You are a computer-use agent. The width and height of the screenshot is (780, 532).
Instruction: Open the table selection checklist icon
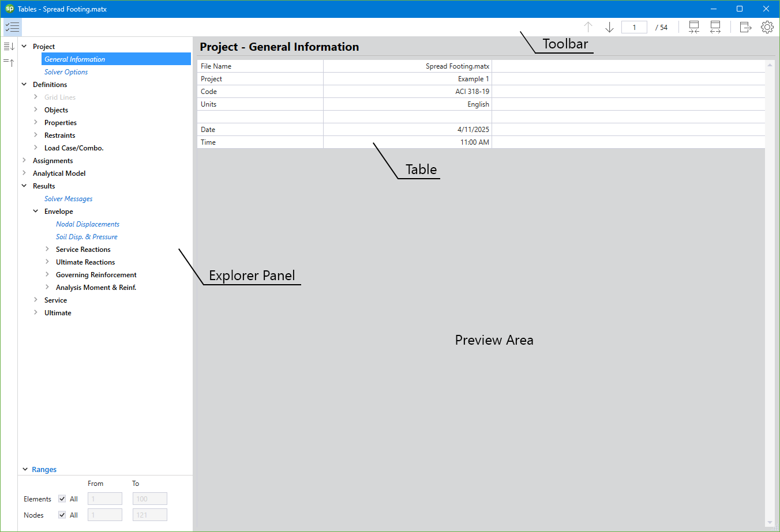click(x=12, y=27)
